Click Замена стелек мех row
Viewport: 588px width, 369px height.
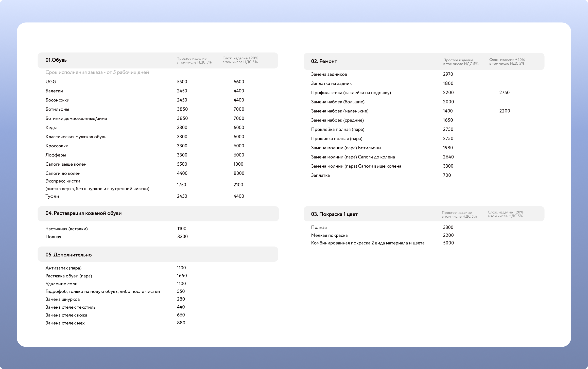(65, 323)
